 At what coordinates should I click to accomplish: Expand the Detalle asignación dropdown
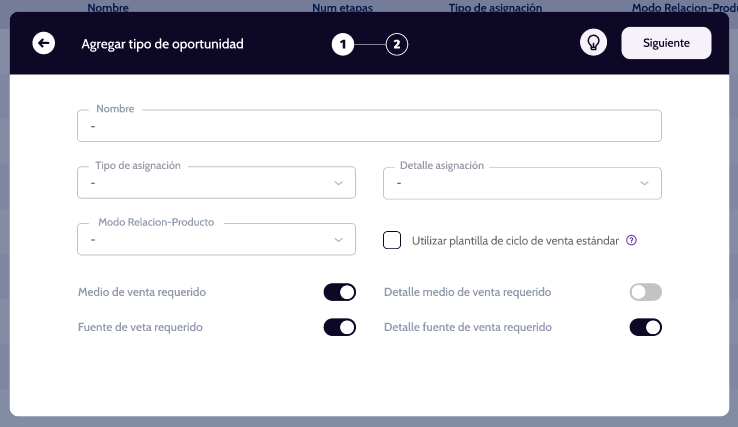pyautogui.click(x=522, y=183)
